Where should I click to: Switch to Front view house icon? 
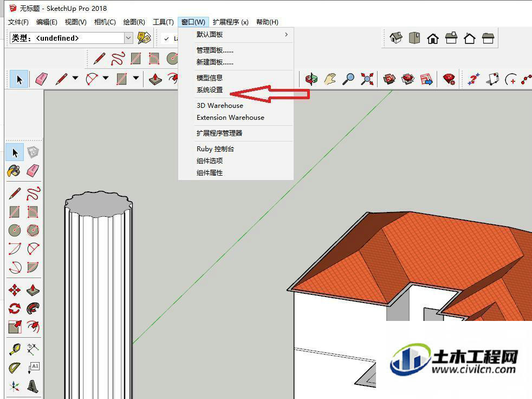click(x=433, y=38)
